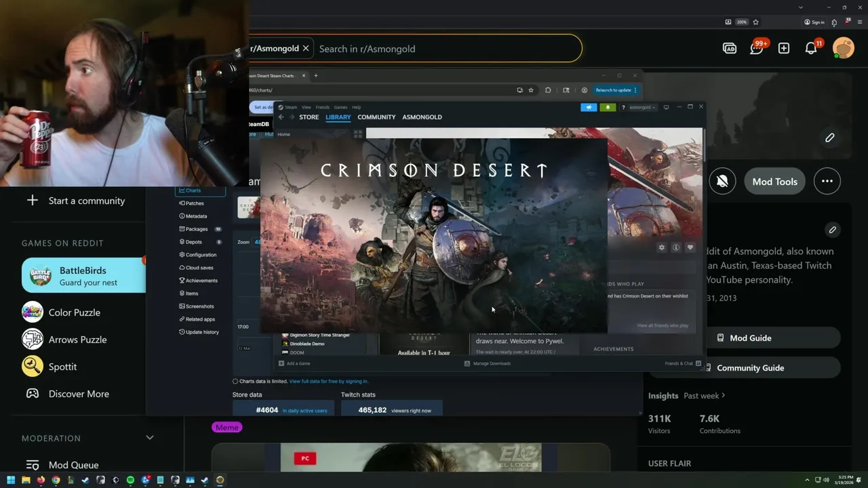The height and width of the screenshot is (488, 868).
Task: Edit community description pencil icon
Action: tap(833, 230)
